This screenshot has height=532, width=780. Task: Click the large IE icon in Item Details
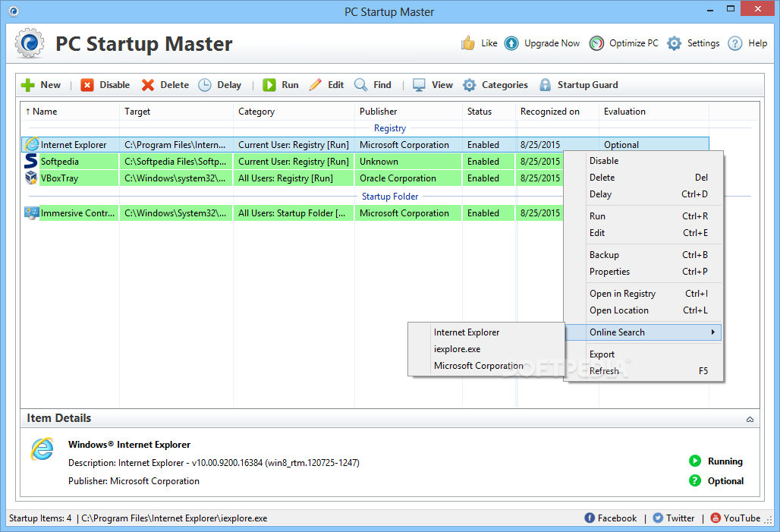(x=42, y=449)
